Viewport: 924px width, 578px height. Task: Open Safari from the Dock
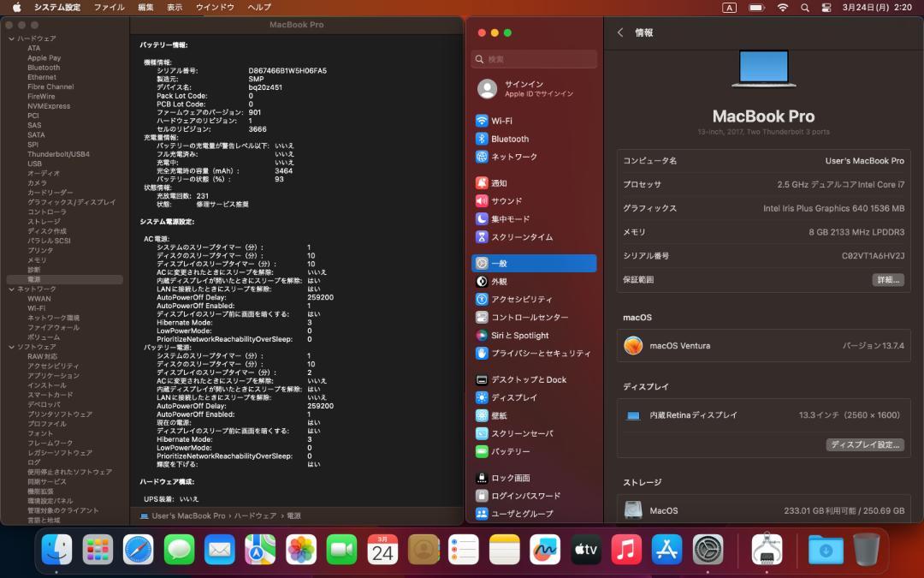pyautogui.click(x=138, y=551)
